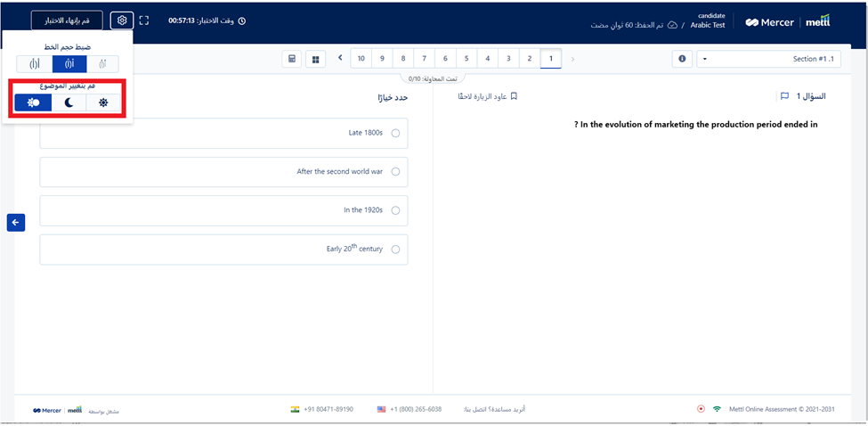This screenshot has width=868, height=426.
Task: Jump to question 9
Action: point(383,58)
